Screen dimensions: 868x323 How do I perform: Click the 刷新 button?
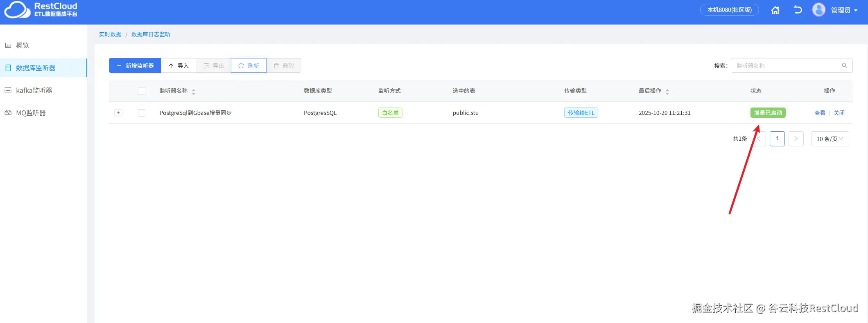click(x=249, y=66)
